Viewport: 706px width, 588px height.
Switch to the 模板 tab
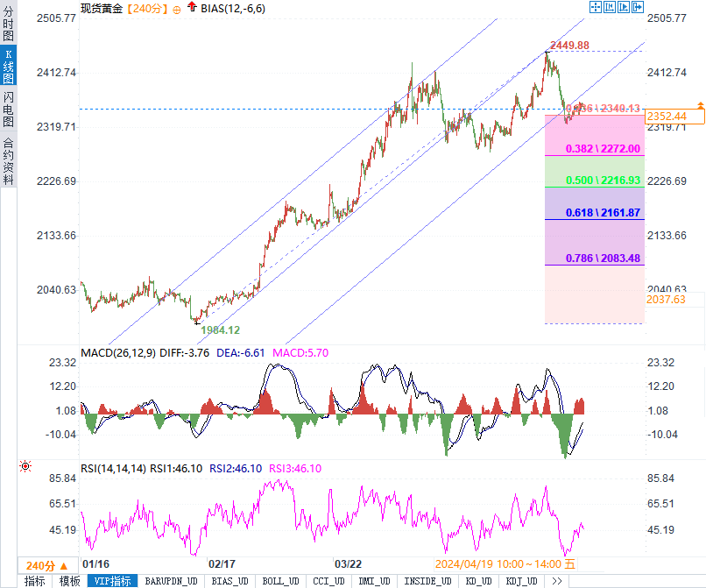click(x=69, y=581)
